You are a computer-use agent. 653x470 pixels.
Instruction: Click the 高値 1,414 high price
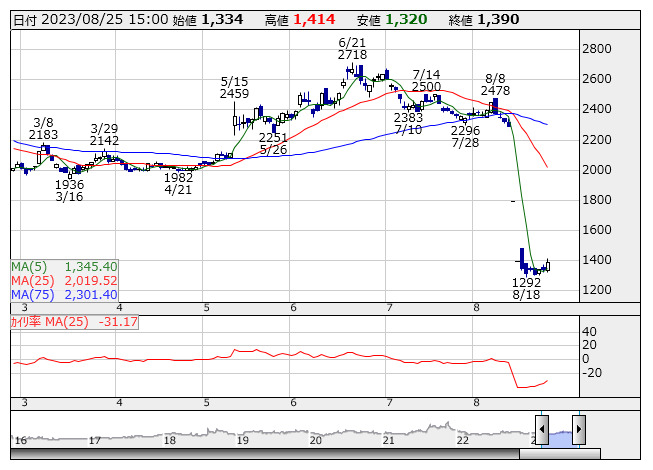point(300,20)
